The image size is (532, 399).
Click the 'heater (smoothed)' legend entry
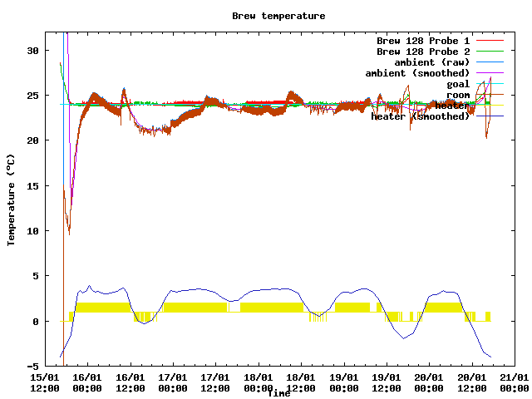pyautogui.click(x=420, y=116)
